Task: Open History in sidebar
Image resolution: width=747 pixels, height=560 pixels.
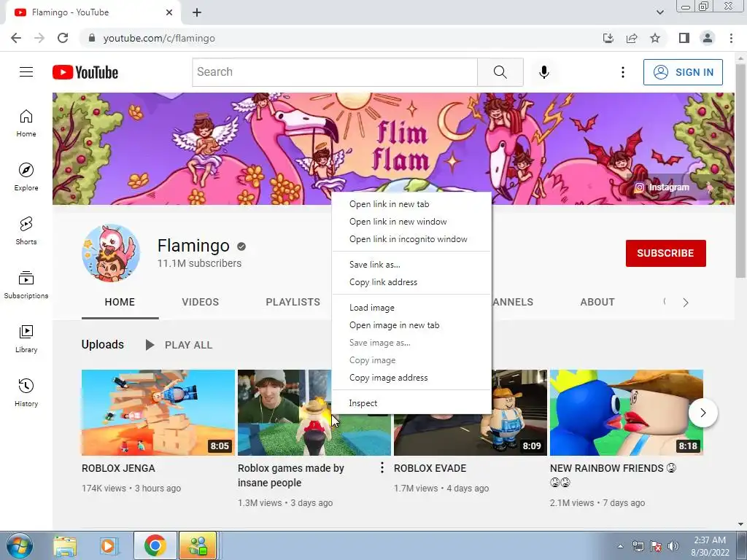Action: tap(26, 393)
